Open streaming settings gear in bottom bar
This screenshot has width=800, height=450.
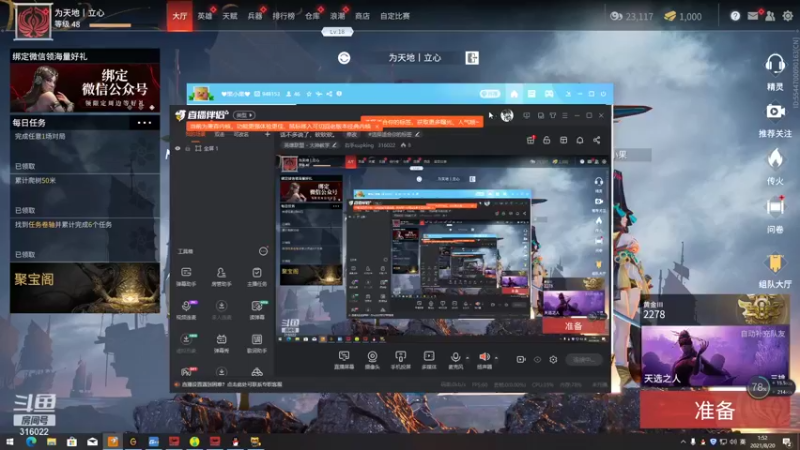[553, 360]
